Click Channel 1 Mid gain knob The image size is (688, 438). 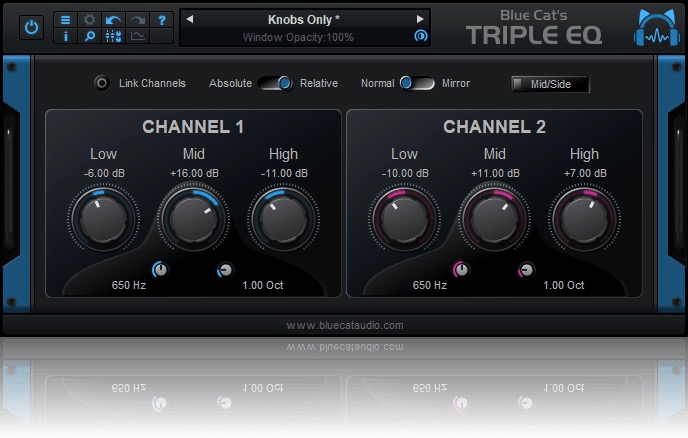point(194,219)
